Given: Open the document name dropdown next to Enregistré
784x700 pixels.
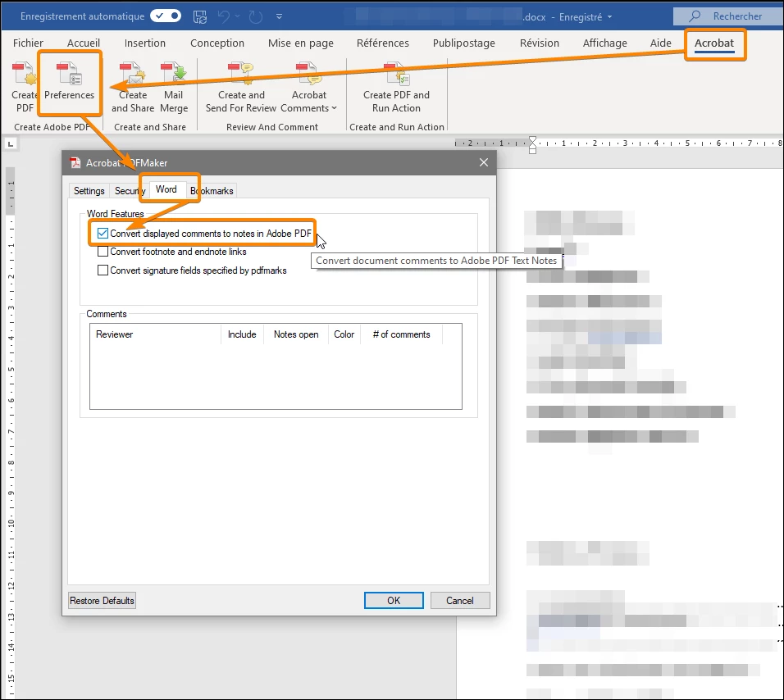Looking at the screenshot, I should pyautogui.click(x=609, y=17).
